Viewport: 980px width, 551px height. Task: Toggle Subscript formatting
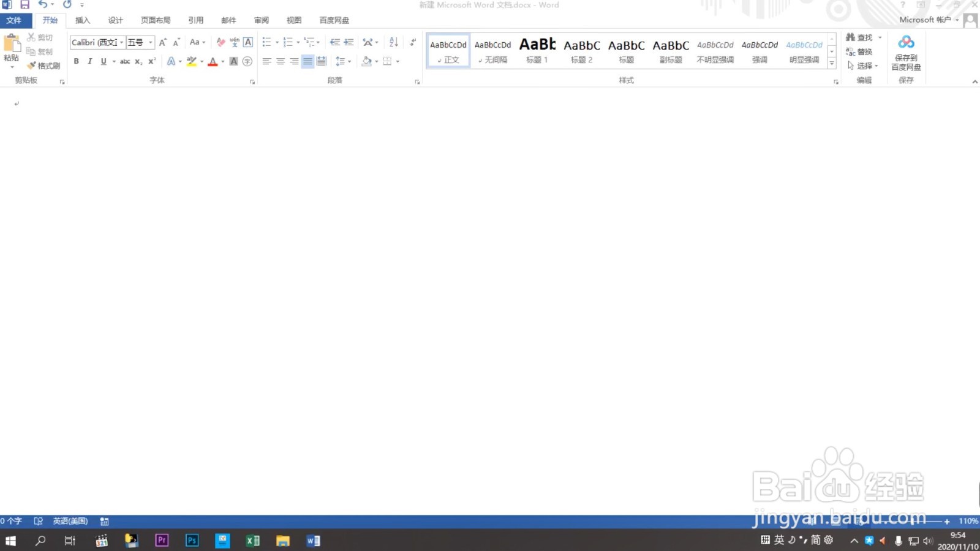(x=138, y=61)
